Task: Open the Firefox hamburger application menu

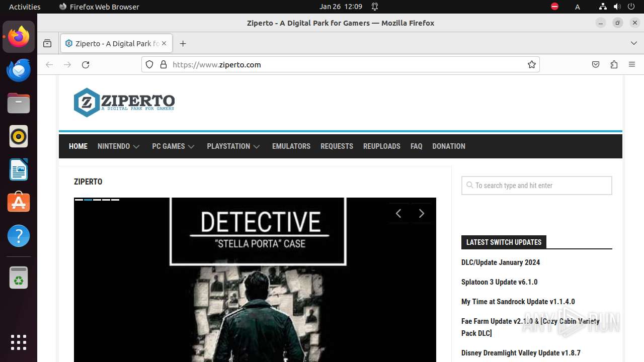Action: pos(632,64)
